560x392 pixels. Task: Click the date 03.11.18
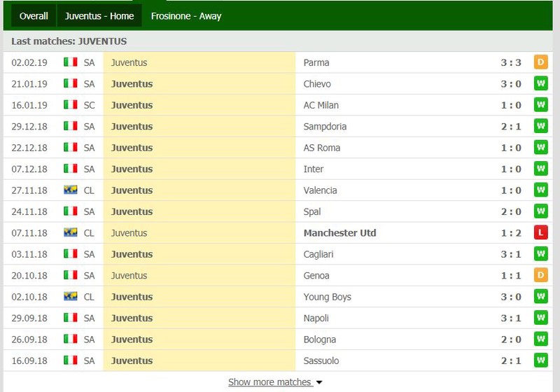[29, 254]
